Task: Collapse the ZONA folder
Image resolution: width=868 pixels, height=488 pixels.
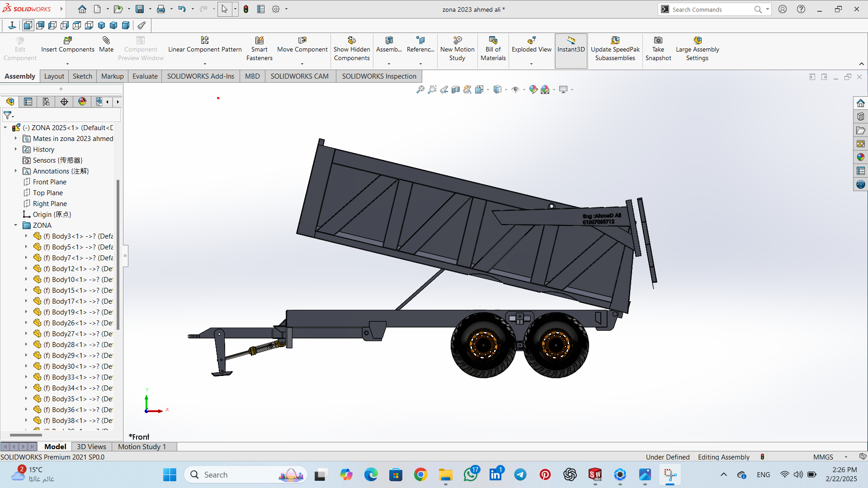Action: (16, 225)
